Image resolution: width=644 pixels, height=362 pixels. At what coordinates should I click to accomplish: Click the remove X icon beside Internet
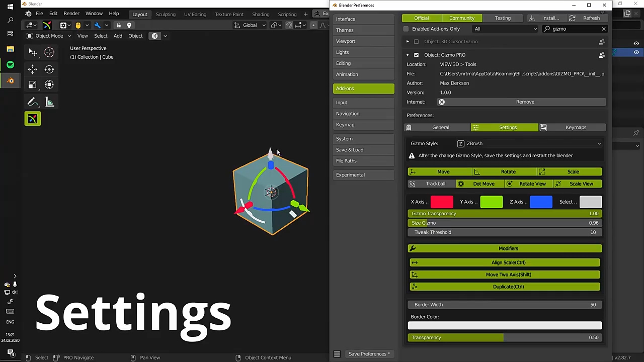pyautogui.click(x=442, y=102)
